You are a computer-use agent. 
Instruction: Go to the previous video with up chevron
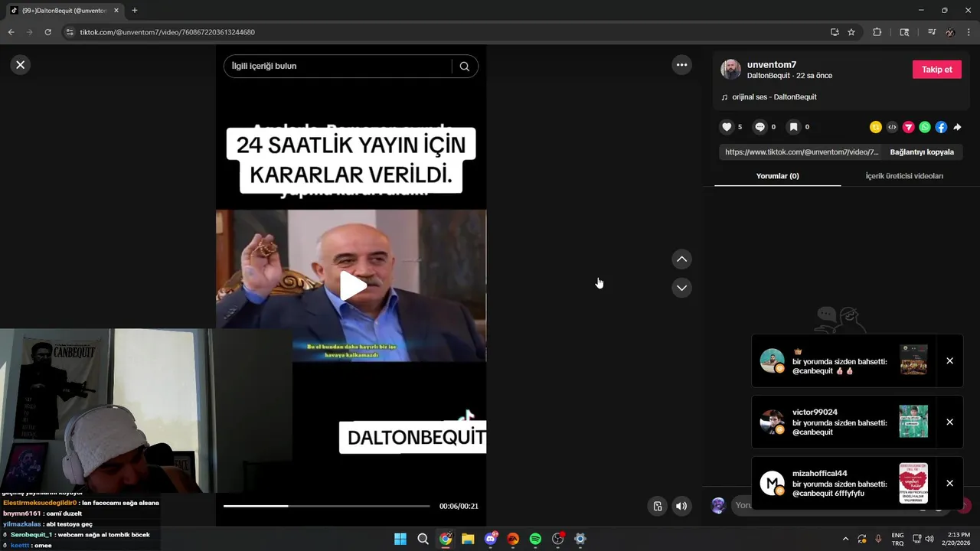tap(681, 259)
